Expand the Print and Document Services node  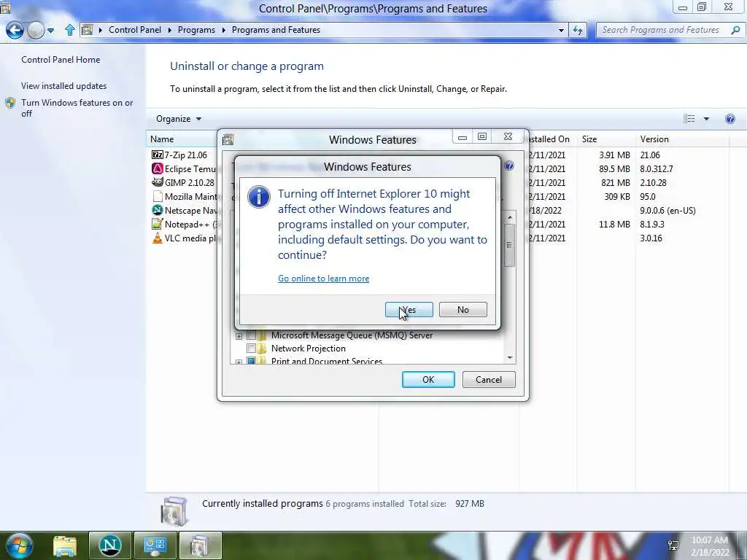239,362
